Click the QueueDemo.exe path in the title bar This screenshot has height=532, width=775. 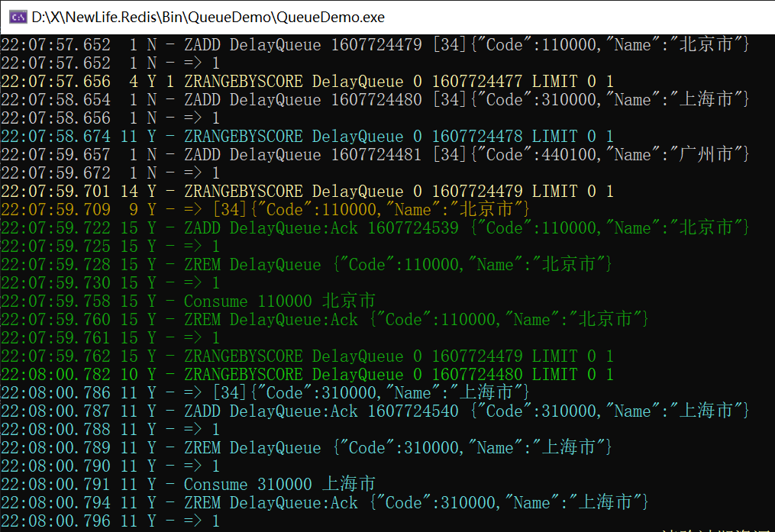pyautogui.click(x=208, y=18)
